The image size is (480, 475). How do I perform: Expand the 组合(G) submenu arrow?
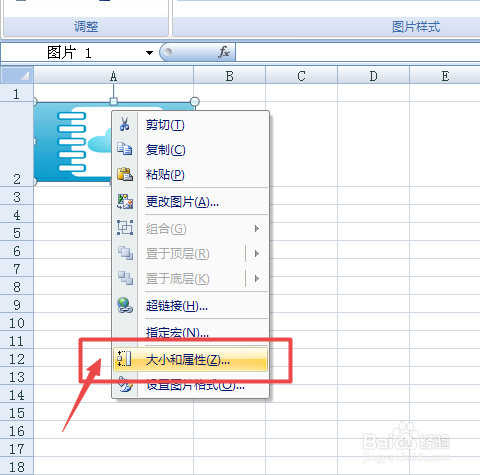point(257,228)
